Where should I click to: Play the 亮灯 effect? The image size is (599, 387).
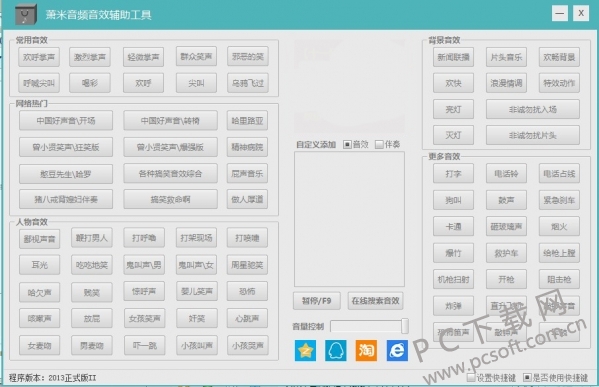[453, 109]
